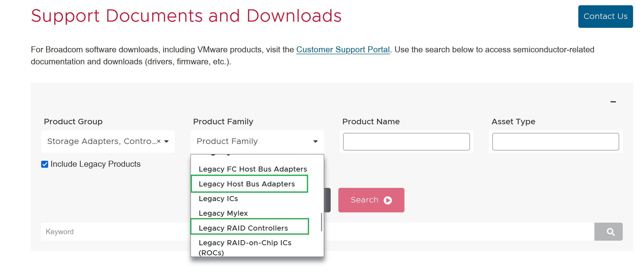Collapse search panel with minus icon
The width and height of the screenshot is (644, 274).
(x=613, y=102)
